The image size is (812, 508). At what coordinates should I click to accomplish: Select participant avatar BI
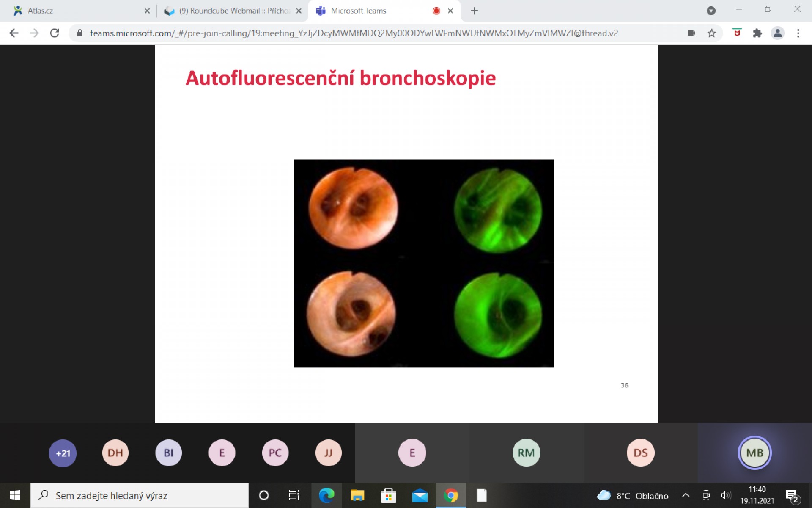point(168,453)
